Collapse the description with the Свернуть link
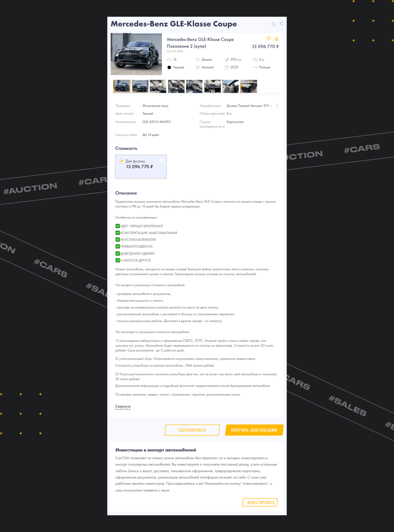 123,406
